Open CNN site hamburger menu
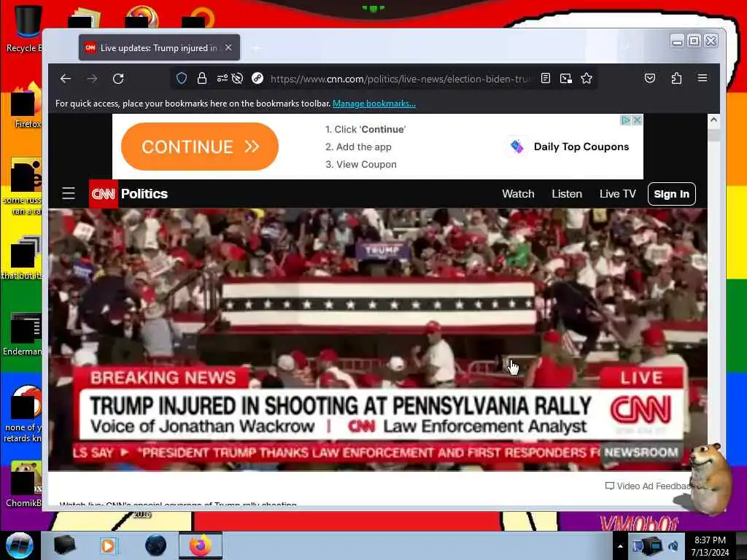This screenshot has width=747, height=560. (69, 194)
